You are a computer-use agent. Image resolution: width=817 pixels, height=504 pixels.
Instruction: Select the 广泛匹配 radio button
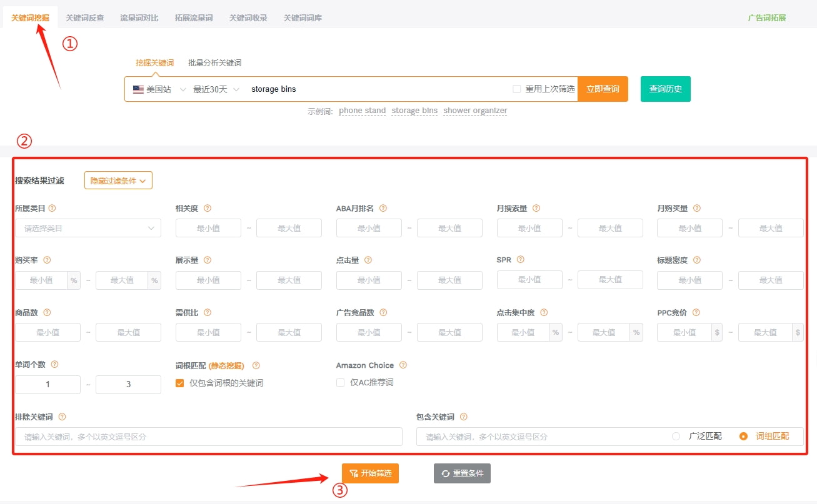pyautogui.click(x=676, y=436)
